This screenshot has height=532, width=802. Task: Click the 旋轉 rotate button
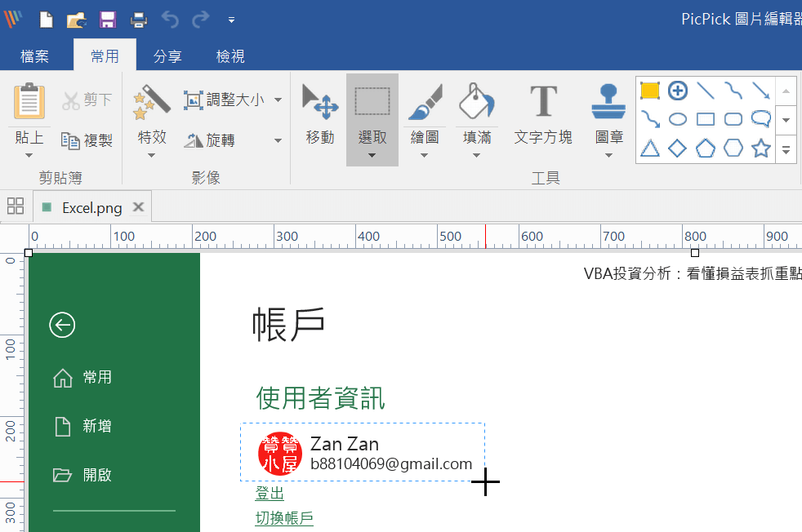pyautogui.click(x=210, y=140)
